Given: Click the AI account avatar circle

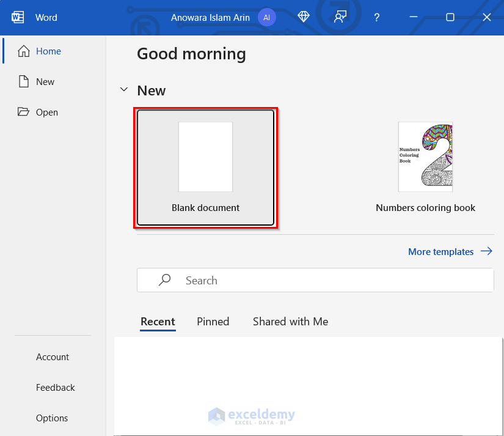Looking at the screenshot, I should coord(267,17).
